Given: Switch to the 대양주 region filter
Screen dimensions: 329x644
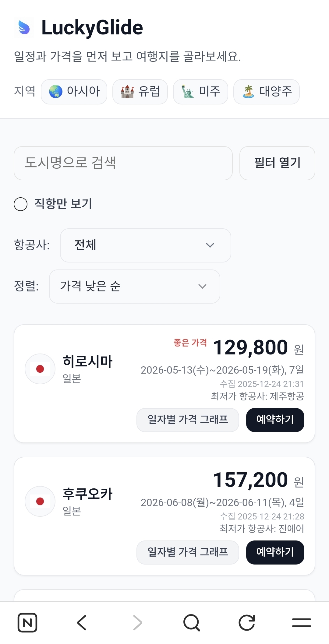Looking at the screenshot, I should coord(266,92).
